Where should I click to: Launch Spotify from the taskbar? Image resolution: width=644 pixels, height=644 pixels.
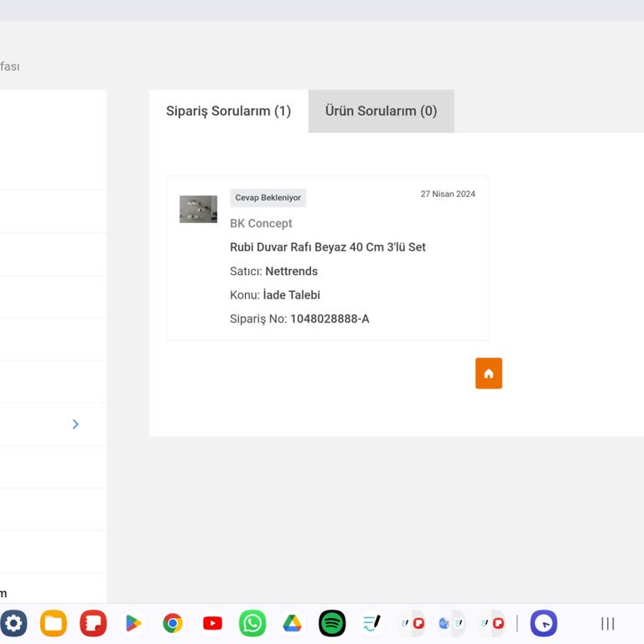point(332,623)
